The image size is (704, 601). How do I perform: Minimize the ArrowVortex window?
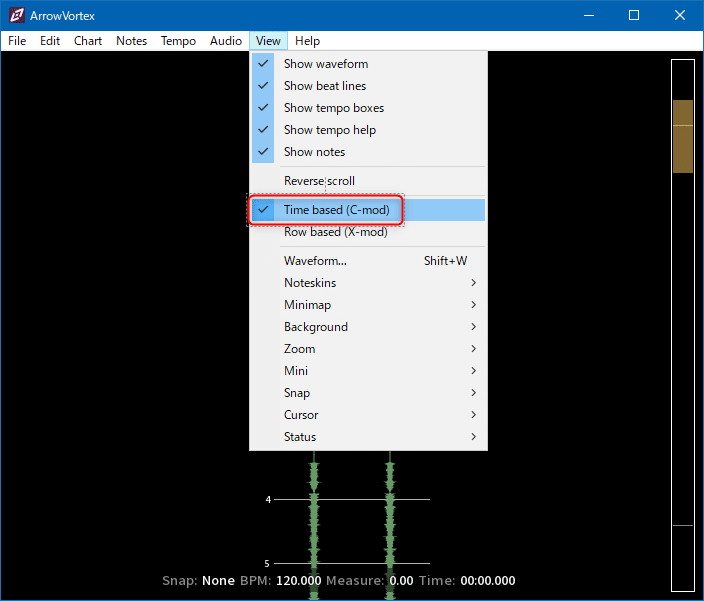tap(589, 15)
